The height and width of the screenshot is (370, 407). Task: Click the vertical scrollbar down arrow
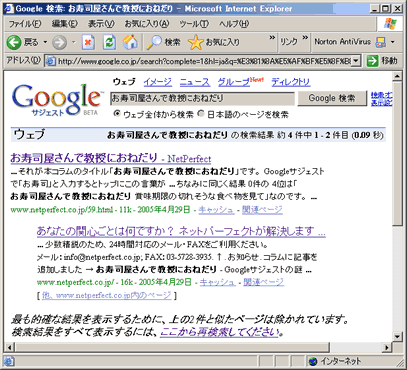pos(397,336)
